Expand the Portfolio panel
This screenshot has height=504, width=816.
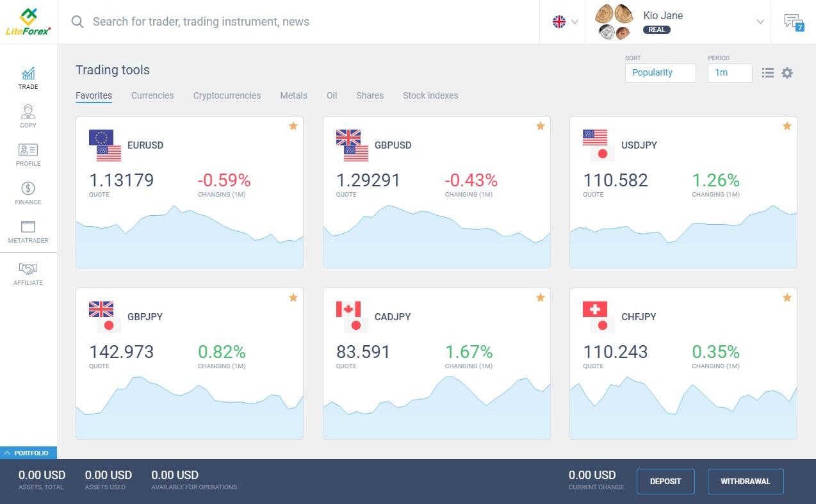28,453
